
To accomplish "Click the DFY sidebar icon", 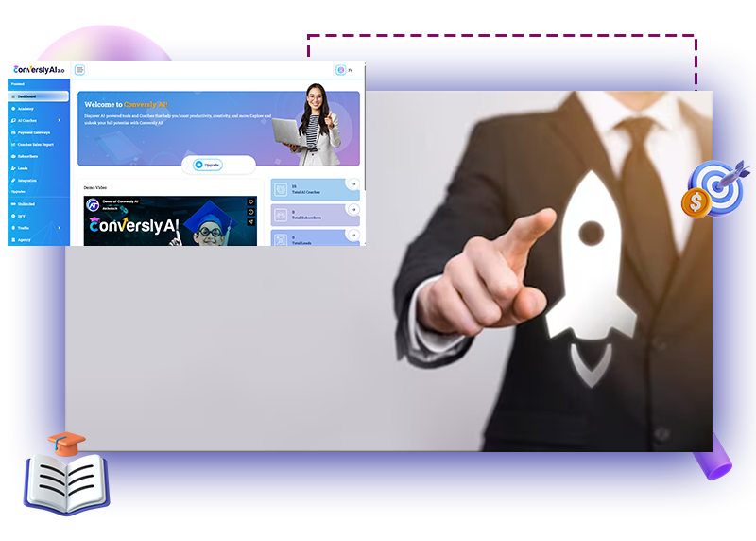I will pos(13,216).
